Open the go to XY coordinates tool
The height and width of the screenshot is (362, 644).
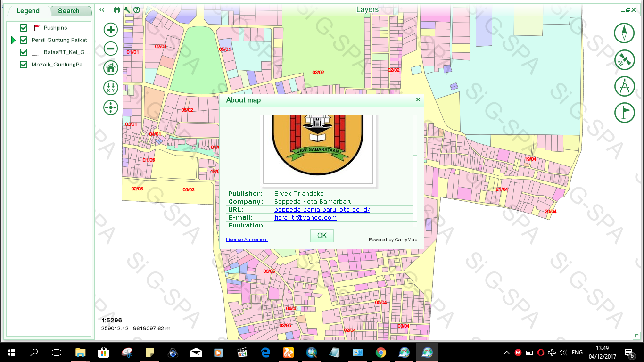click(x=111, y=88)
